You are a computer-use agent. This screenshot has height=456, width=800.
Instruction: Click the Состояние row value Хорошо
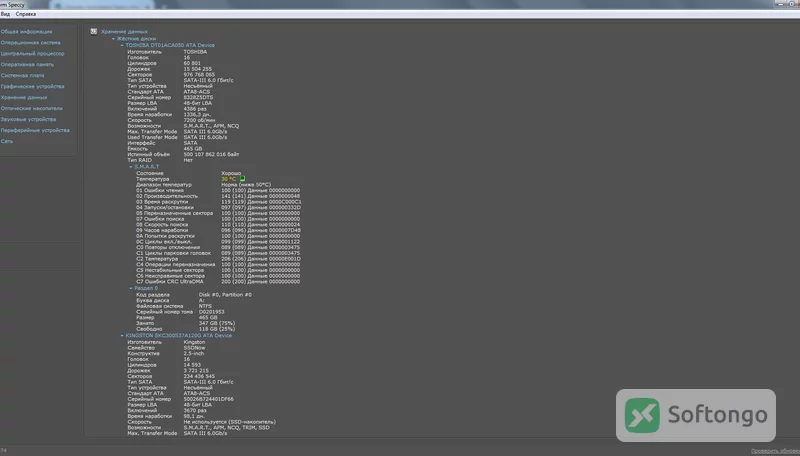coord(231,173)
